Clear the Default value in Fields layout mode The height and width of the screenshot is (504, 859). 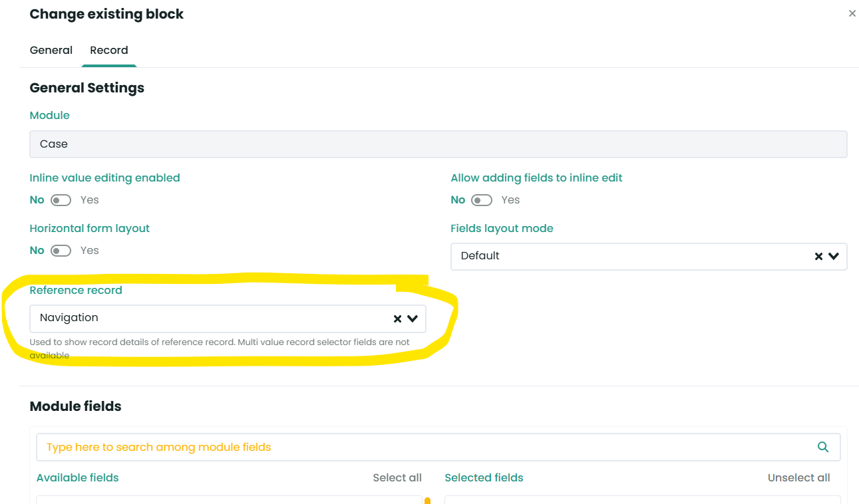818,257
